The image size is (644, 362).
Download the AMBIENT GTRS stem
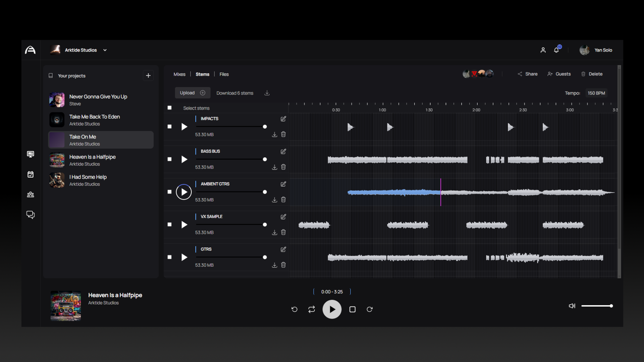(274, 200)
